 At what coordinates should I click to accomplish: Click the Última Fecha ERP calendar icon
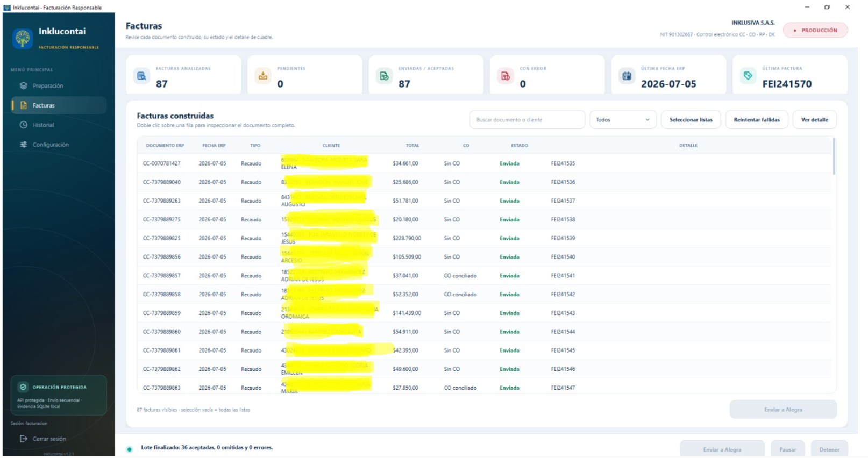(627, 76)
